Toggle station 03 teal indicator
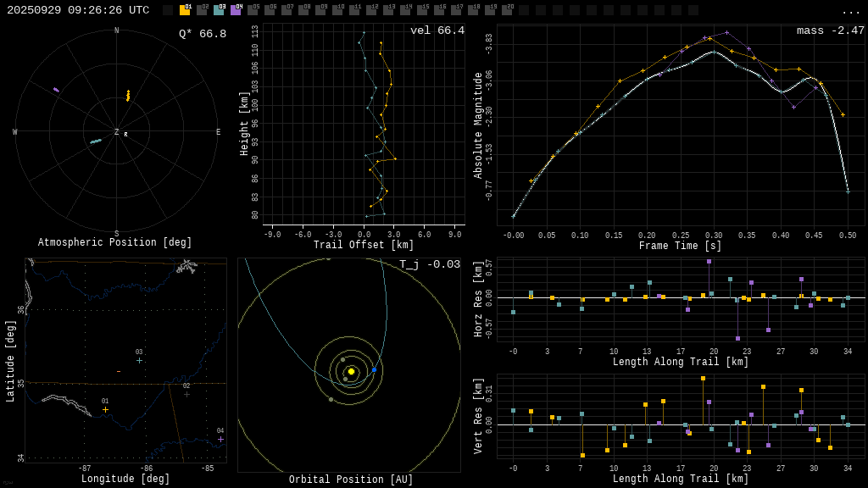Image resolution: width=868 pixels, height=488 pixels. point(219,10)
